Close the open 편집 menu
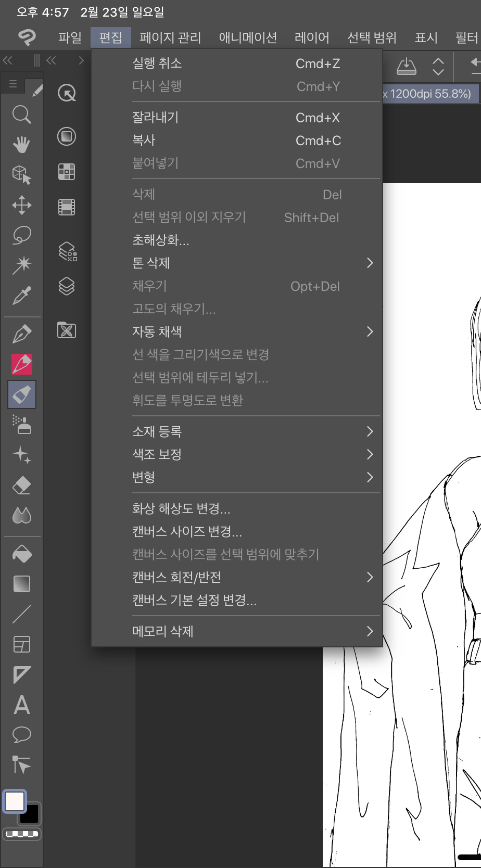This screenshot has width=481, height=868. [x=110, y=37]
